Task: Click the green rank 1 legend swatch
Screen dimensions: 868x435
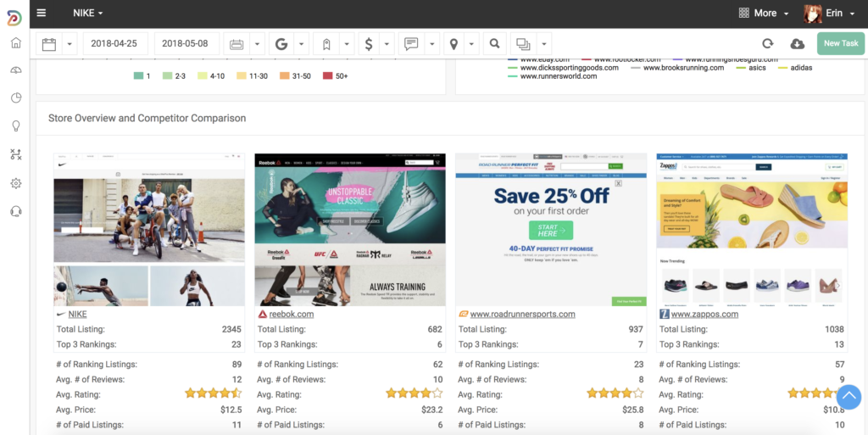Action: point(138,75)
